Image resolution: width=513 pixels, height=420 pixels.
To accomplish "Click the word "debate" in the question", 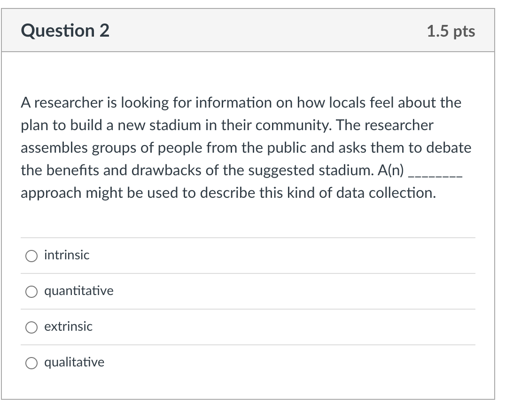I will click(448, 148).
